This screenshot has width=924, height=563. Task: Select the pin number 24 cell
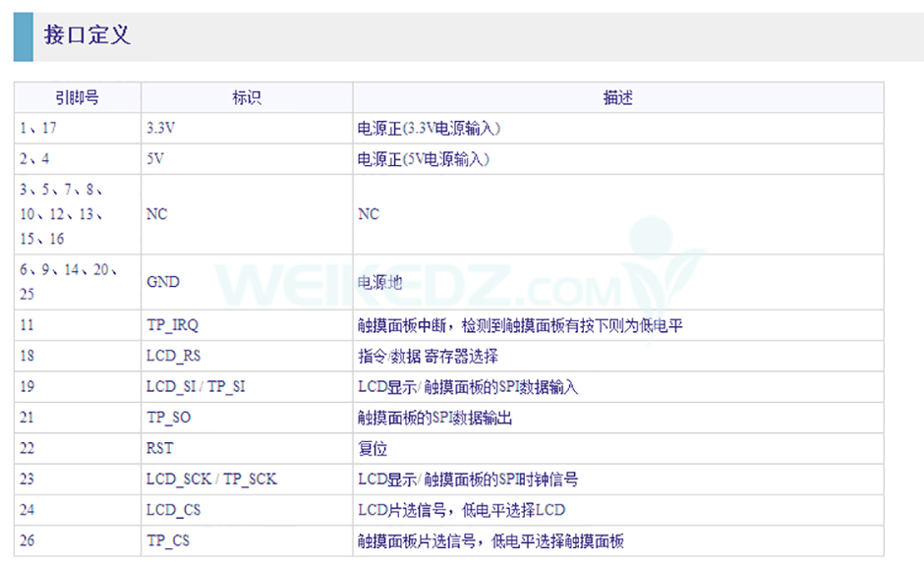coord(78,510)
